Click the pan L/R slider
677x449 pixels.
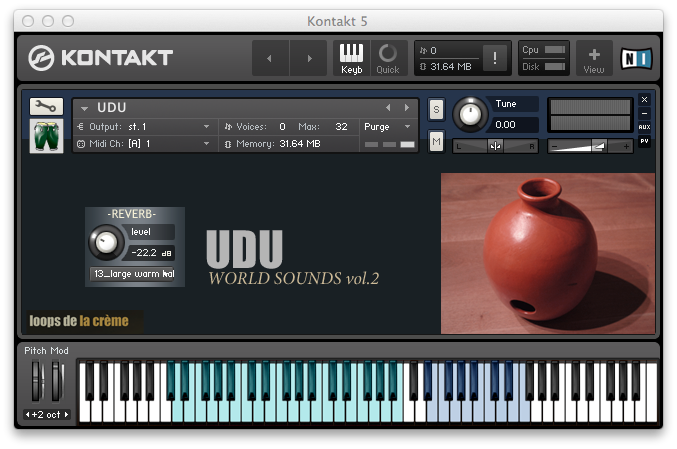[495, 146]
